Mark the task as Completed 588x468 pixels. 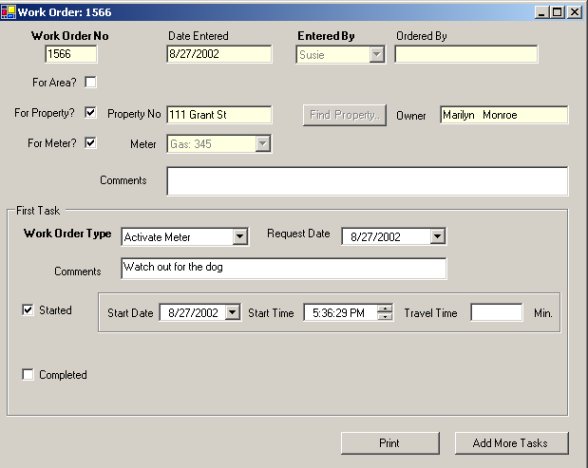(x=28, y=374)
